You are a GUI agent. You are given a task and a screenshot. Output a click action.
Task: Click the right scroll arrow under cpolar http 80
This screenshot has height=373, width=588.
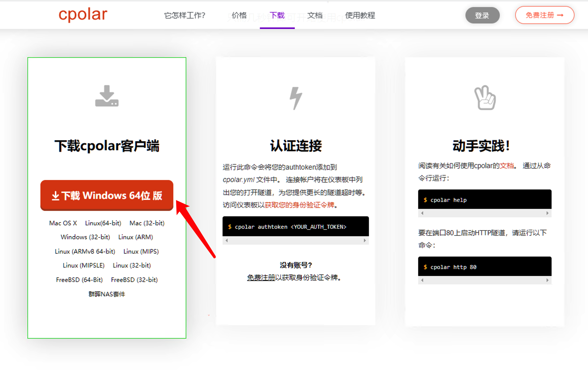547,280
